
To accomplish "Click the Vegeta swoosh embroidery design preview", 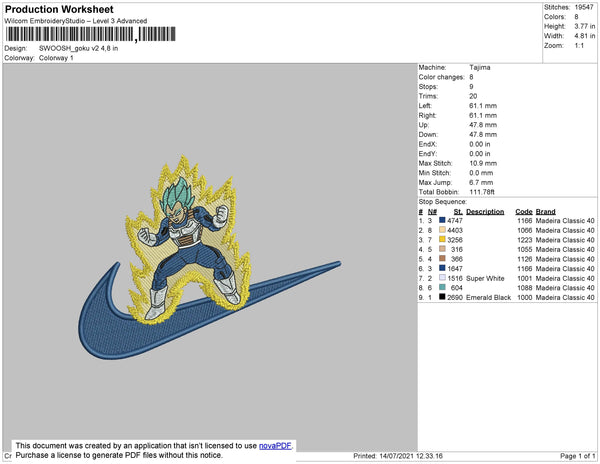I will 209,257.
